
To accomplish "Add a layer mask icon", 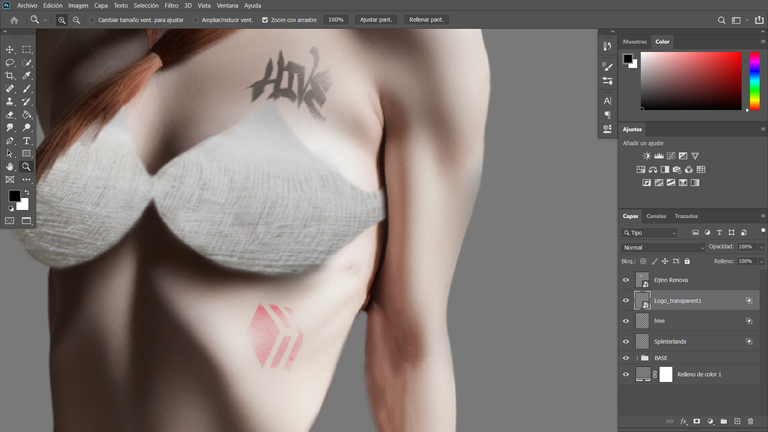I will (x=696, y=421).
